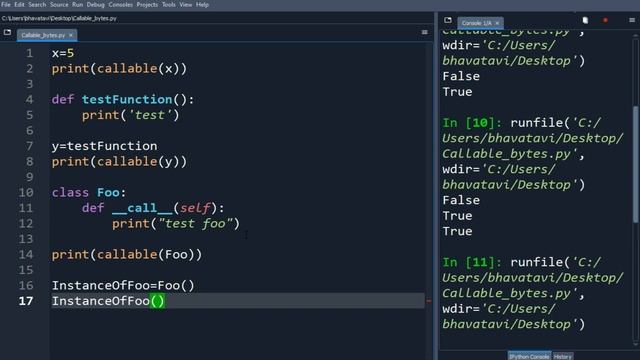This screenshot has width=640, height=360.
Task: Switch to the IPython Console bottom tab
Action: (529, 356)
